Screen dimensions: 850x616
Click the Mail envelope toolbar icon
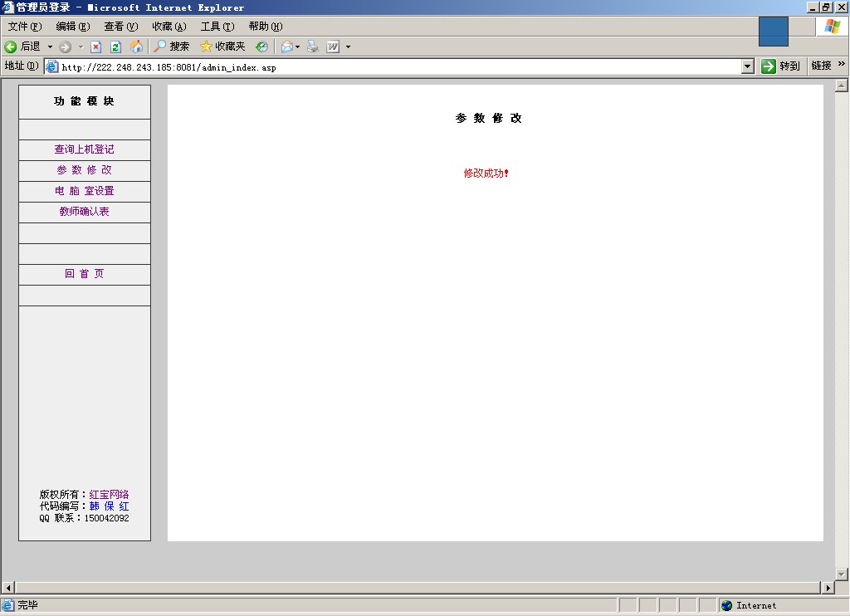[x=286, y=46]
